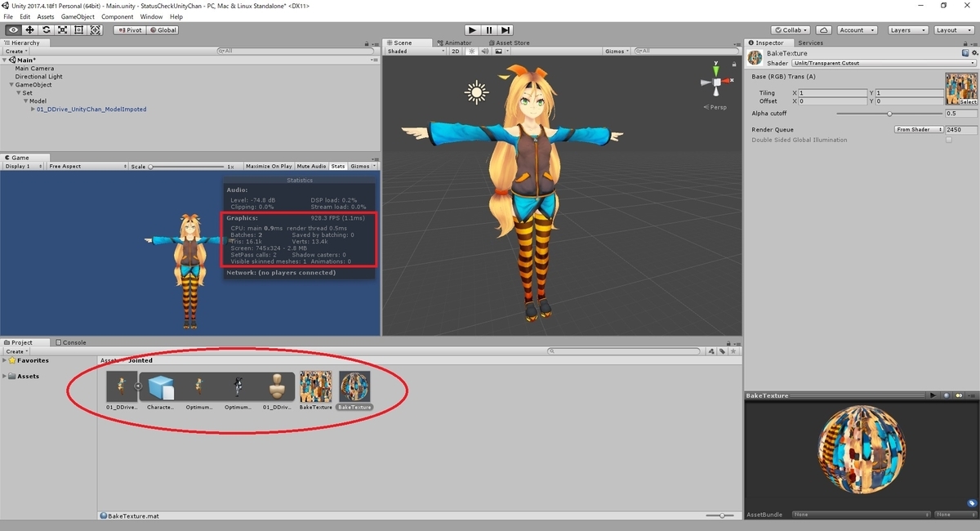This screenshot has height=531, width=980.
Task: Select the Scale tool
Action: (62, 30)
